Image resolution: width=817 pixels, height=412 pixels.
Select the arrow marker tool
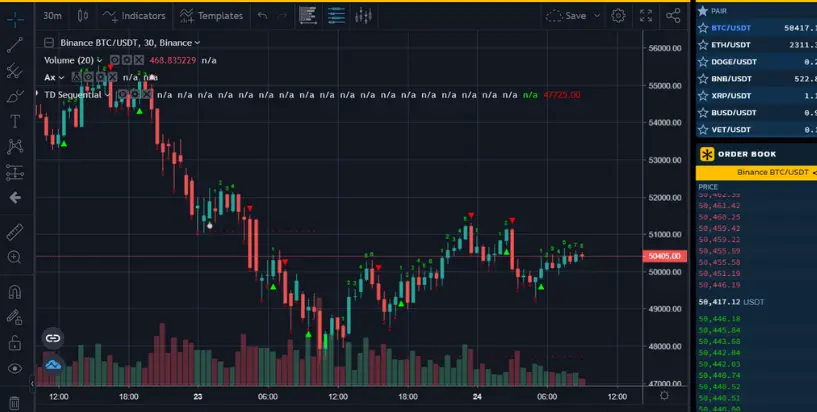(15, 198)
